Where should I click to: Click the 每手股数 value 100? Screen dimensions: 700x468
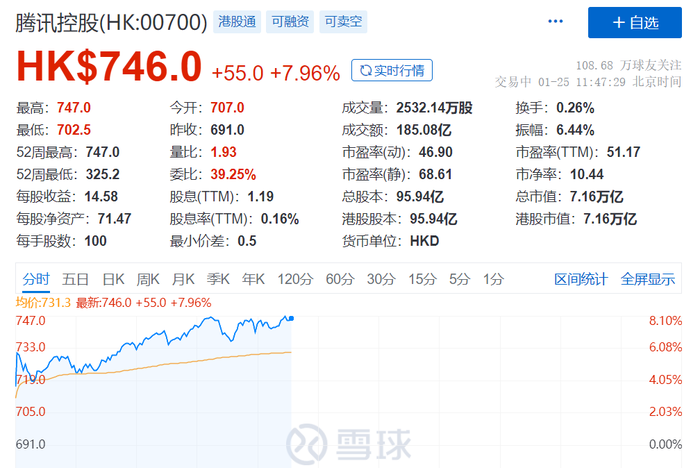pyautogui.click(x=96, y=241)
